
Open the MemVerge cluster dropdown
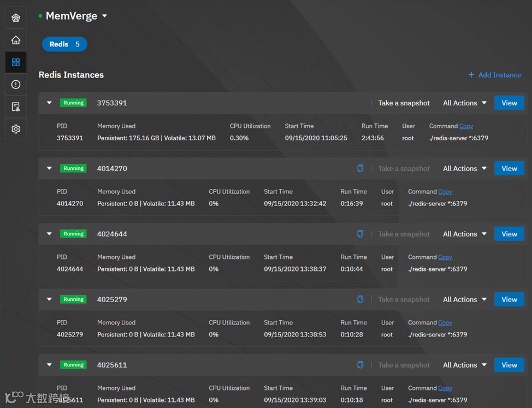(104, 16)
